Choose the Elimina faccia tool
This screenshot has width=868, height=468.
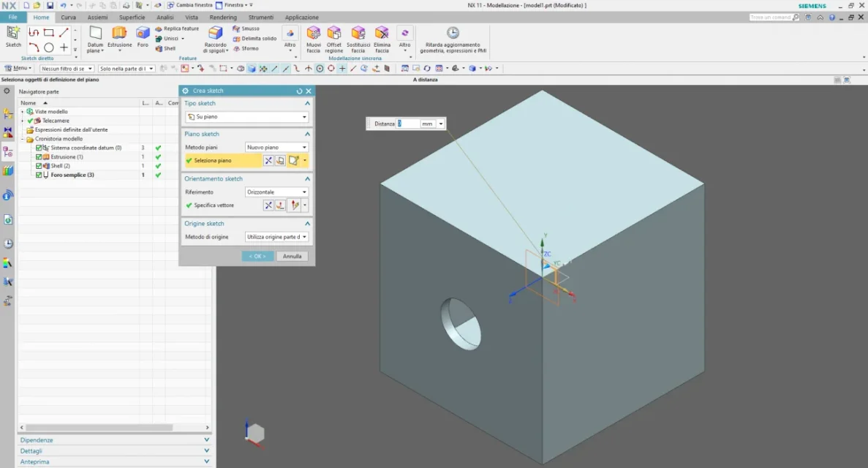pos(382,33)
